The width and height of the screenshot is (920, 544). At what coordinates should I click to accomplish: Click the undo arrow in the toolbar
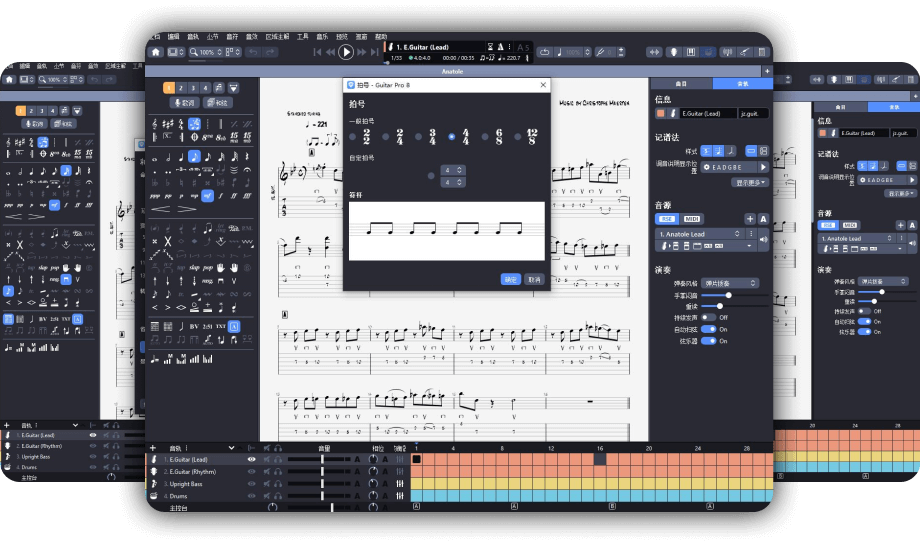click(x=253, y=52)
